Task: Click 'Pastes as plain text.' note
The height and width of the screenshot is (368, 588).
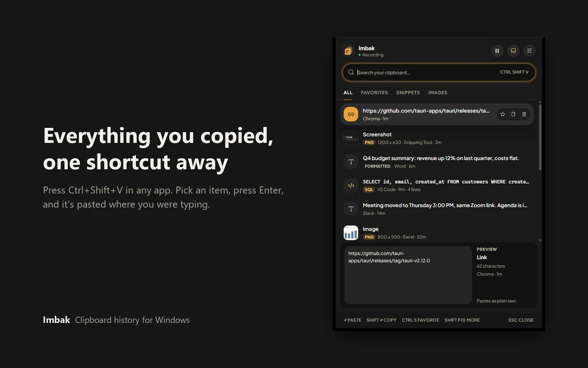Action: click(x=497, y=301)
